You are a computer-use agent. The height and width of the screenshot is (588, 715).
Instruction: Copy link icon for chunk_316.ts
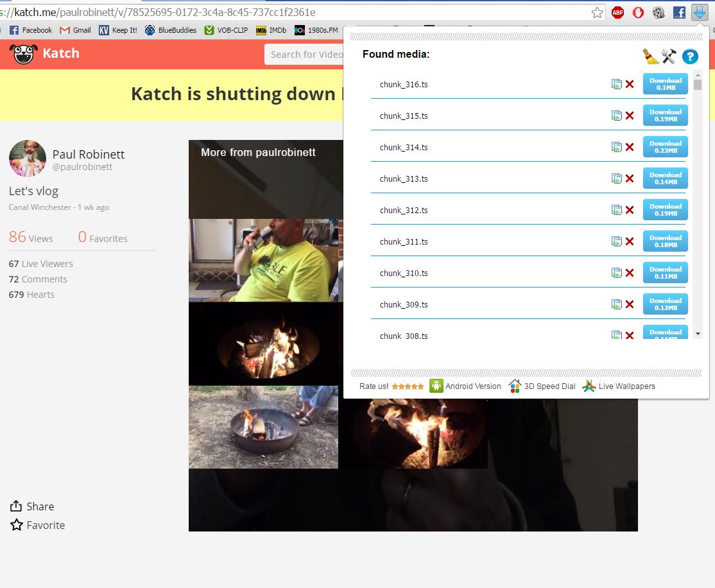tap(617, 84)
